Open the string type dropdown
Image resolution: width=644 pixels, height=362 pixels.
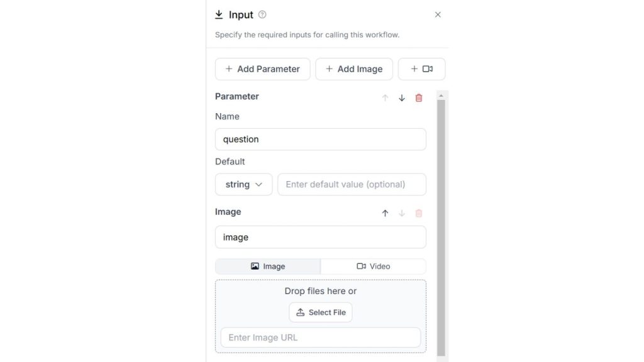tap(243, 185)
